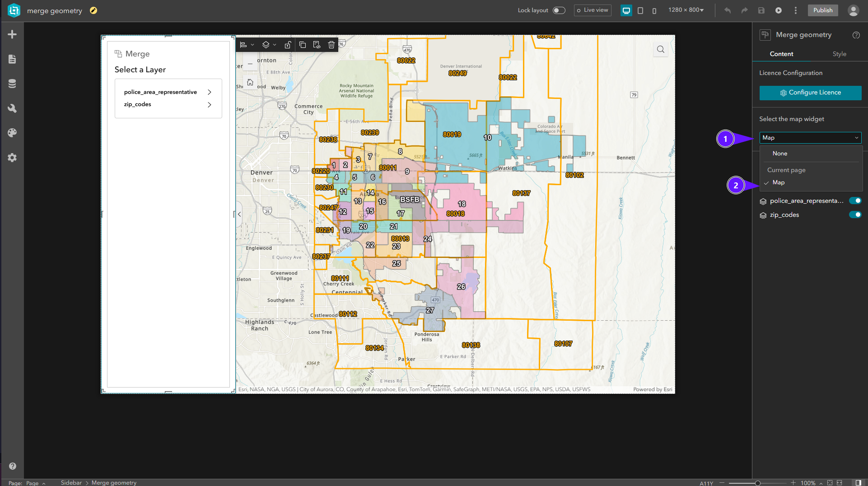This screenshot has height=486, width=868.
Task: Click the Publish button
Action: [822, 10]
